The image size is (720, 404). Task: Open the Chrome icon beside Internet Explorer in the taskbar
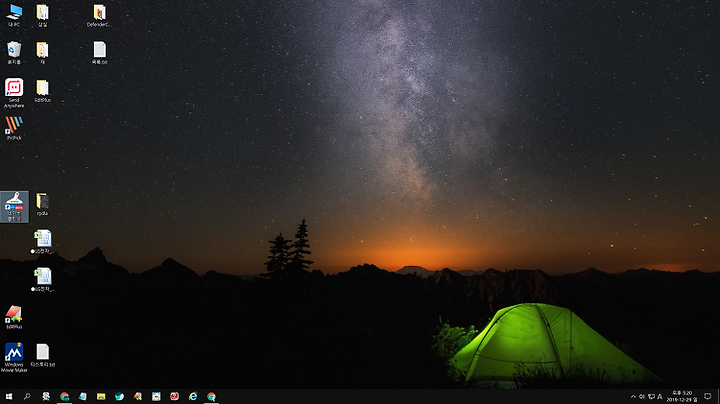pos(211,396)
